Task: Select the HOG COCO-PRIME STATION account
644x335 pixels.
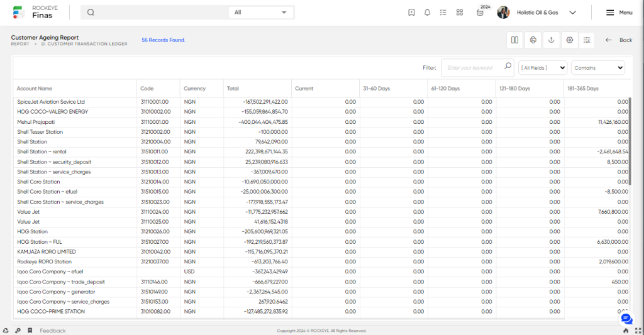Action: (51, 312)
